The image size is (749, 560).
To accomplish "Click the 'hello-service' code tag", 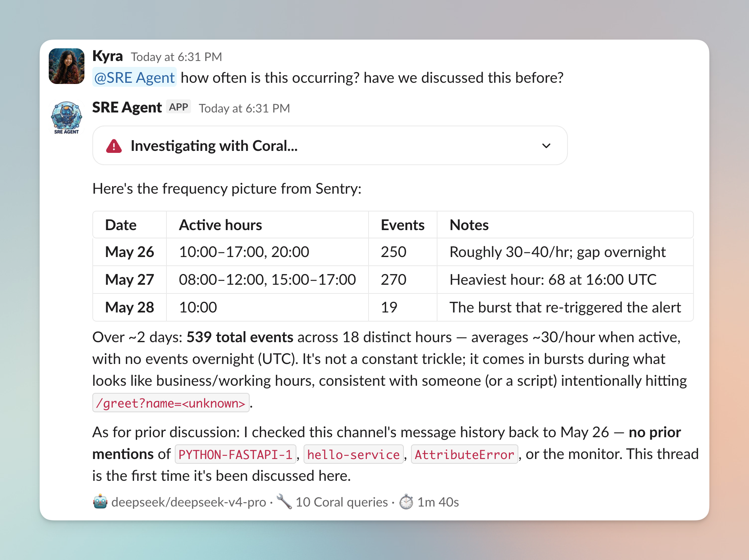I will tap(353, 454).
